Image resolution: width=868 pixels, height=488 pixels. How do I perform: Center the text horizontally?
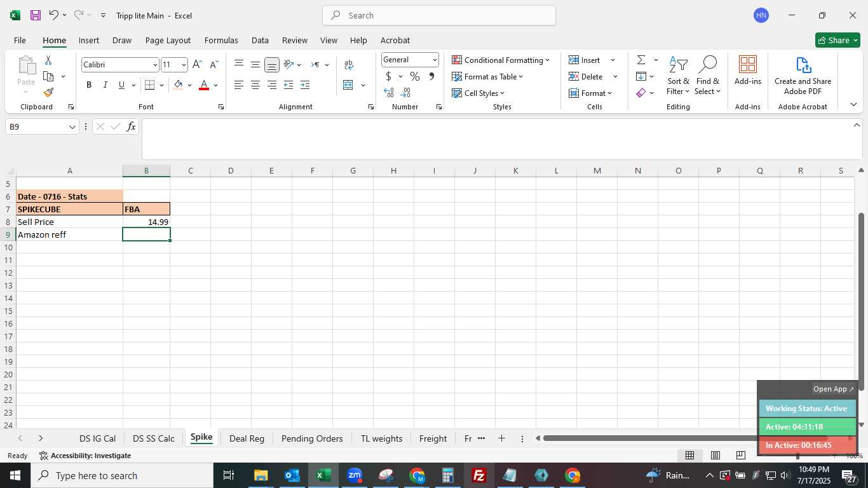click(255, 85)
